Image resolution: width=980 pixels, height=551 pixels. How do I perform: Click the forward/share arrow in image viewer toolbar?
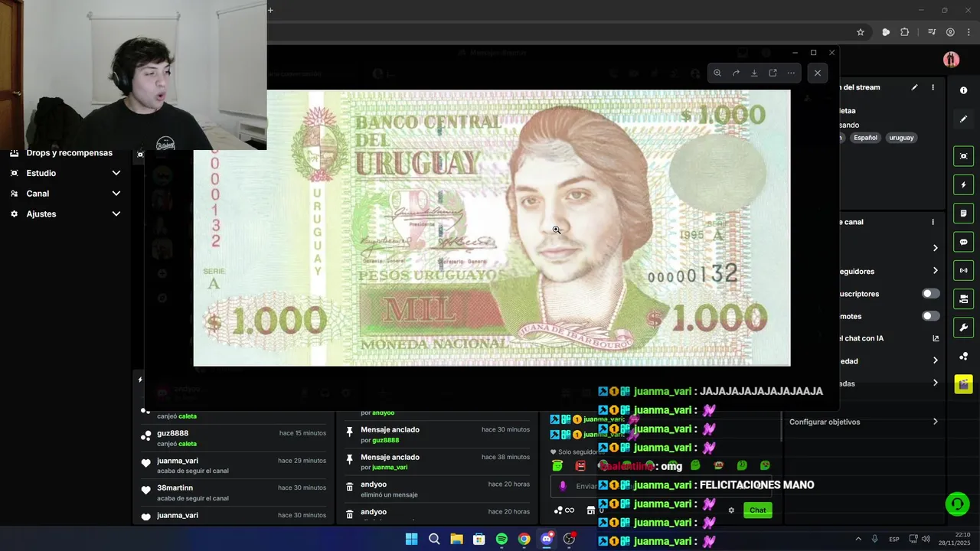[736, 73]
